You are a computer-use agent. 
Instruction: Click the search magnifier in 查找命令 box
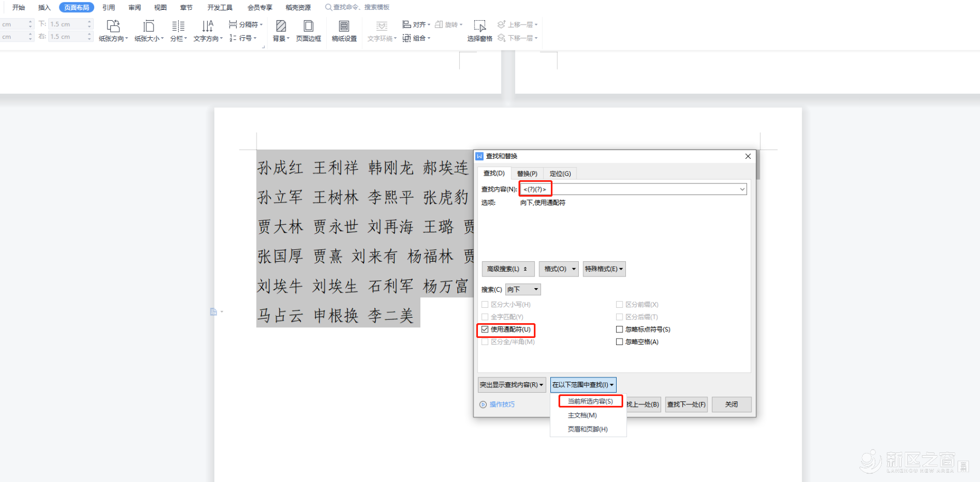328,7
